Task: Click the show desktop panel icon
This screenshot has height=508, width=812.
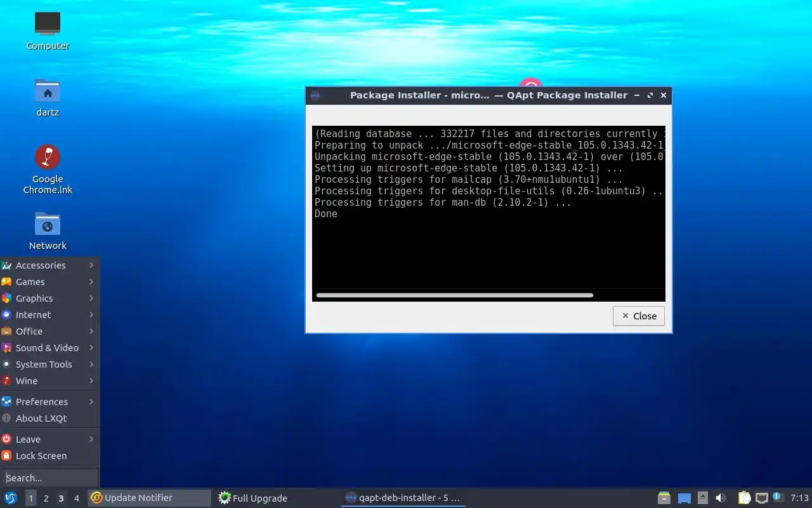Action: click(x=684, y=498)
